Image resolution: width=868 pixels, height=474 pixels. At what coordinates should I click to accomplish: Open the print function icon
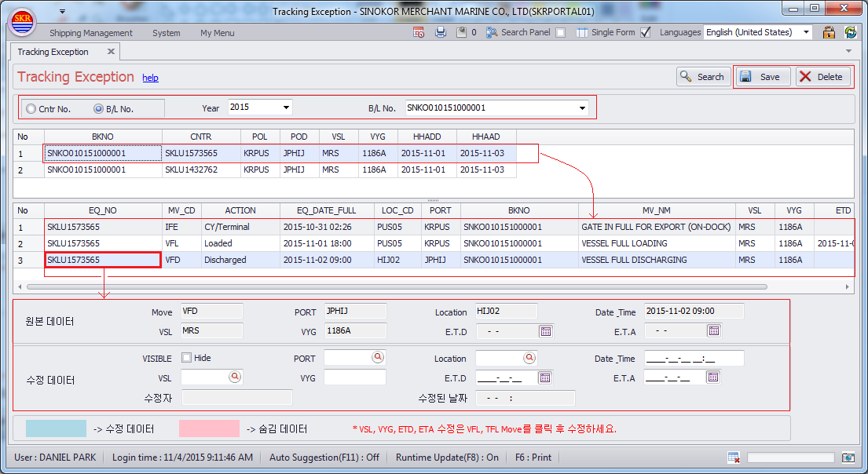point(440,32)
